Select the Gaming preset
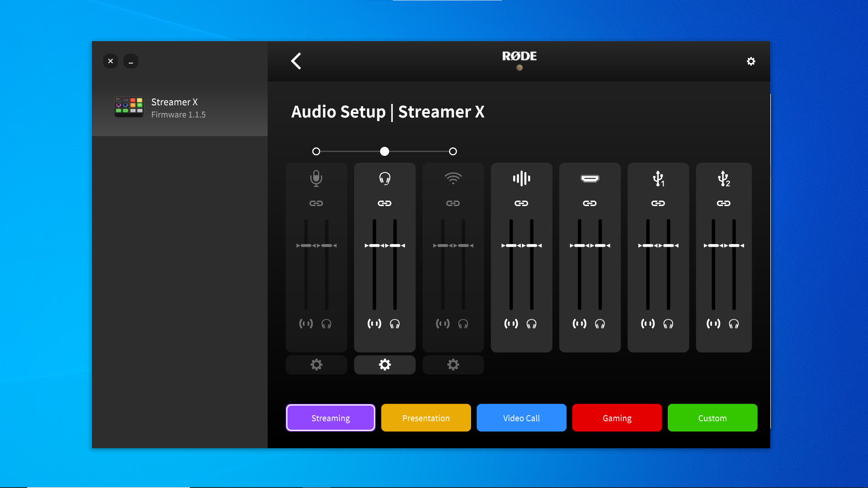 [617, 418]
